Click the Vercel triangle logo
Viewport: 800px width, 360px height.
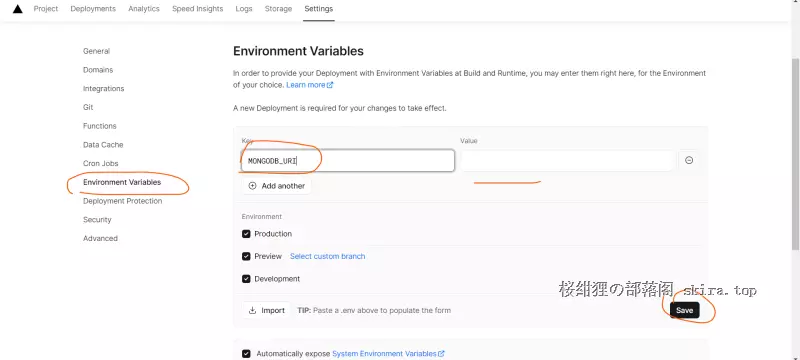17,9
